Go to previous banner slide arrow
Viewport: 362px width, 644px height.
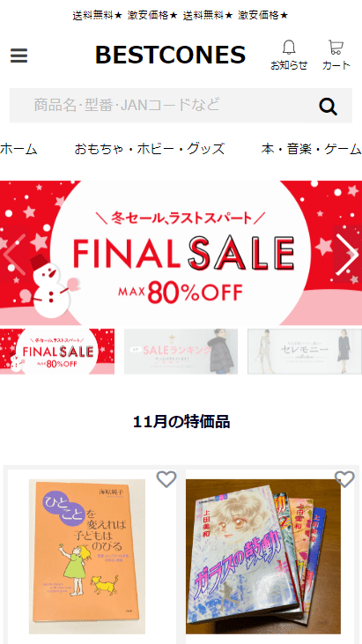pyautogui.click(x=14, y=255)
